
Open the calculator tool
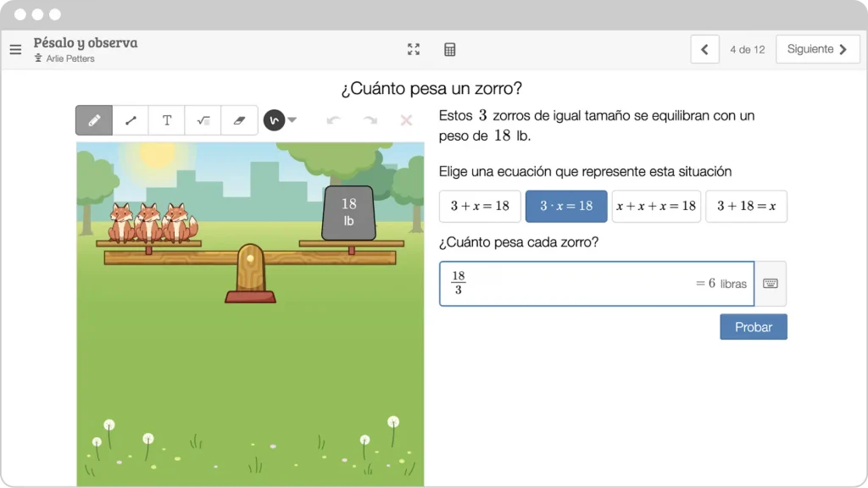click(450, 49)
